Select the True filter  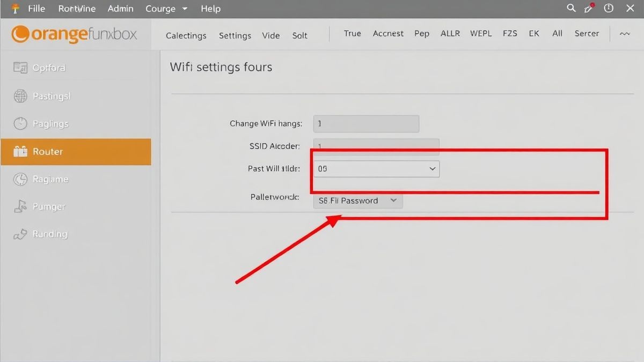pos(353,33)
